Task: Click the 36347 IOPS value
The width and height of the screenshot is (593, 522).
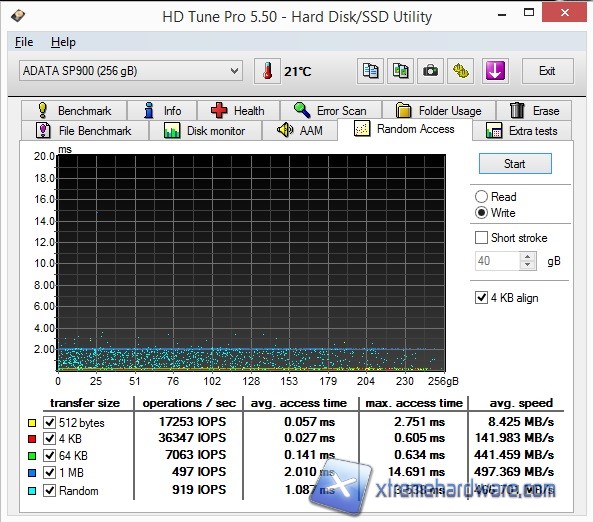Action: (192, 438)
